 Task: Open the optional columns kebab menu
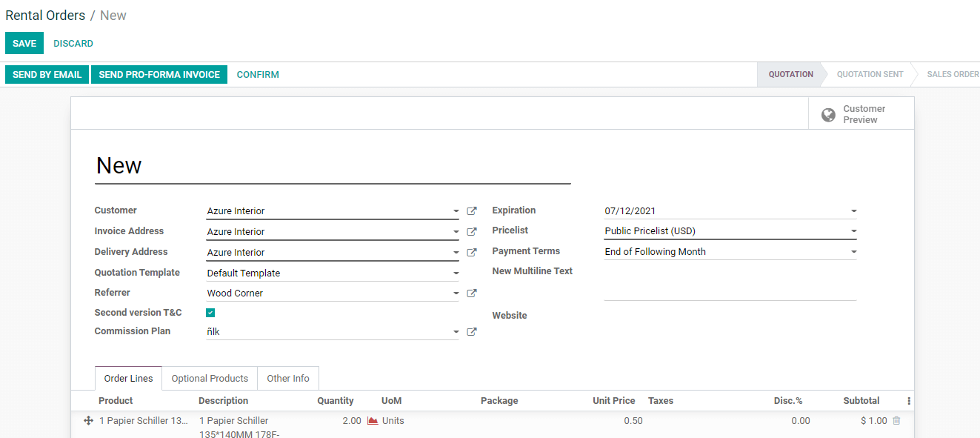point(909,401)
